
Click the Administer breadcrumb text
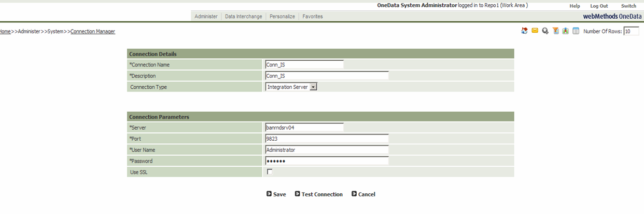tap(29, 31)
